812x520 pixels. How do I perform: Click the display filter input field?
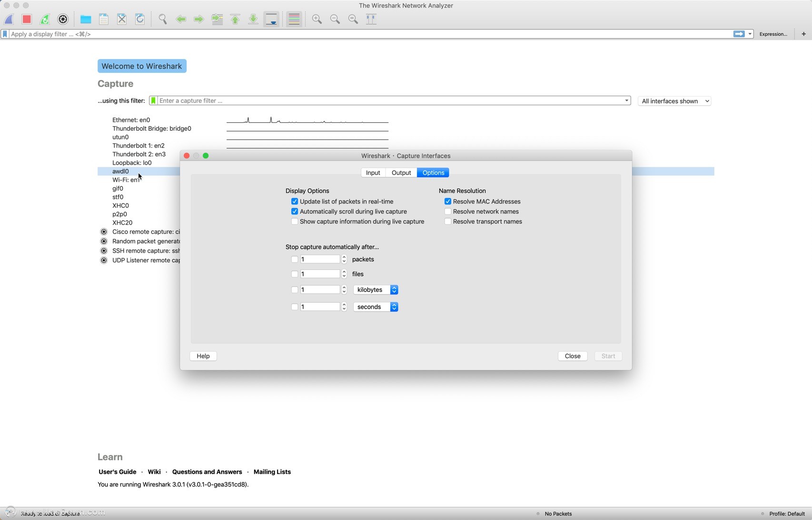(x=371, y=34)
